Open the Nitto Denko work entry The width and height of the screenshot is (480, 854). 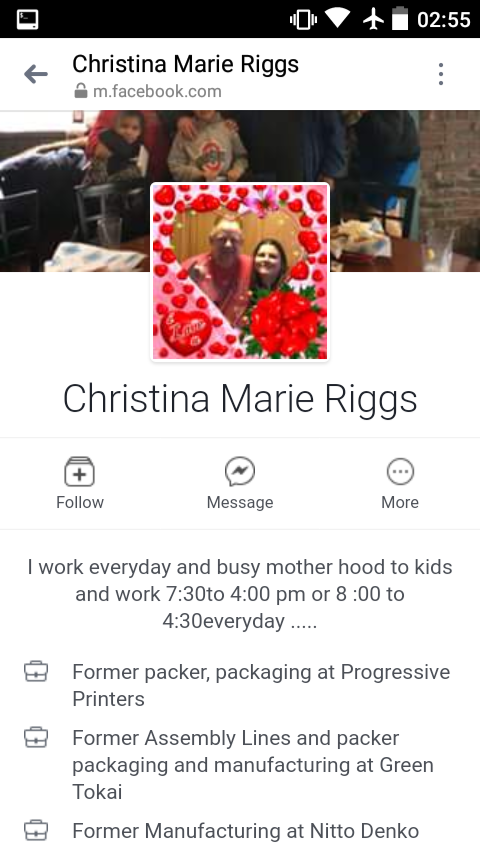click(246, 831)
